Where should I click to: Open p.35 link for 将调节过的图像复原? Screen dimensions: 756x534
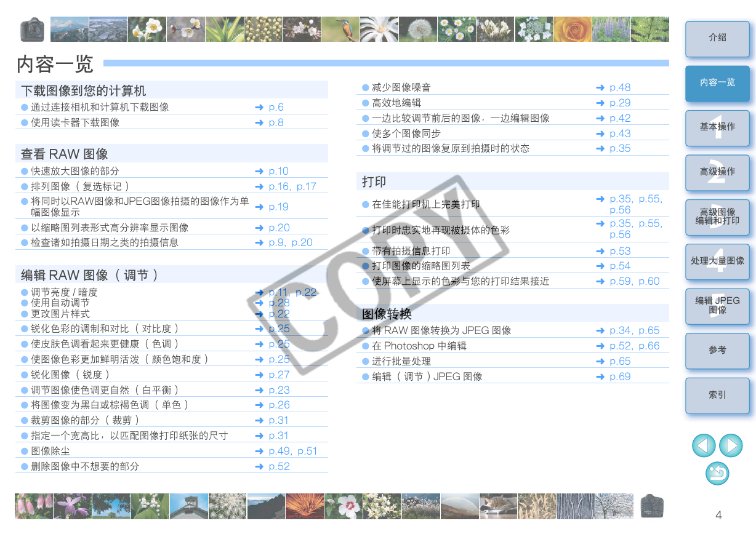tap(620, 148)
